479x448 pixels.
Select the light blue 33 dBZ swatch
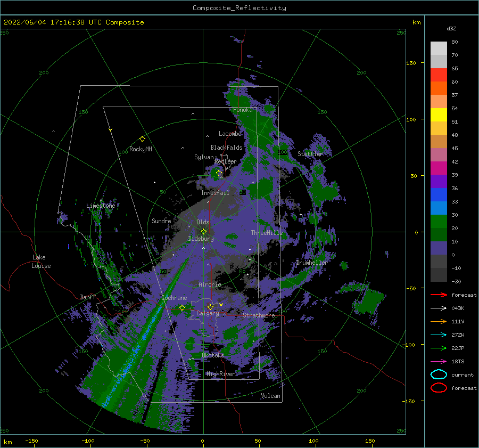click(x=439, y=208)
